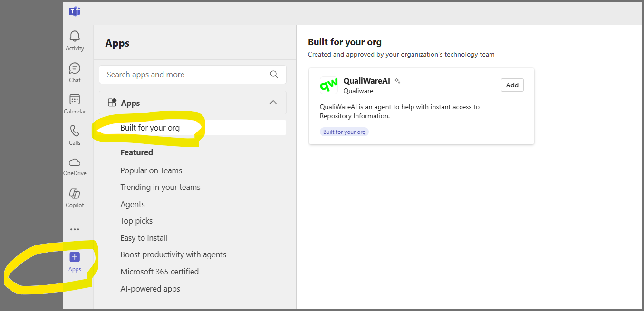Add the QualiWareAI app
Screen dimensions: 644x311
(x=512, y=85)
